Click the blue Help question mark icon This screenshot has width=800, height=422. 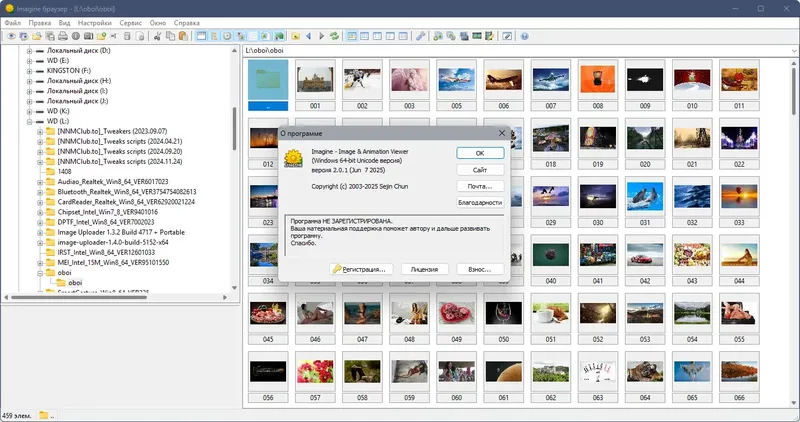click(524, 36)
